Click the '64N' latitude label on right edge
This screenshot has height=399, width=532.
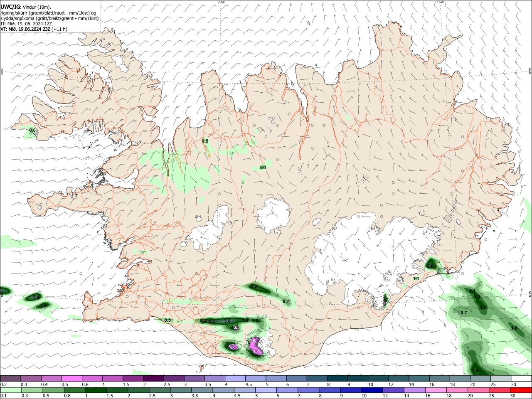click(x=530, y=293)
